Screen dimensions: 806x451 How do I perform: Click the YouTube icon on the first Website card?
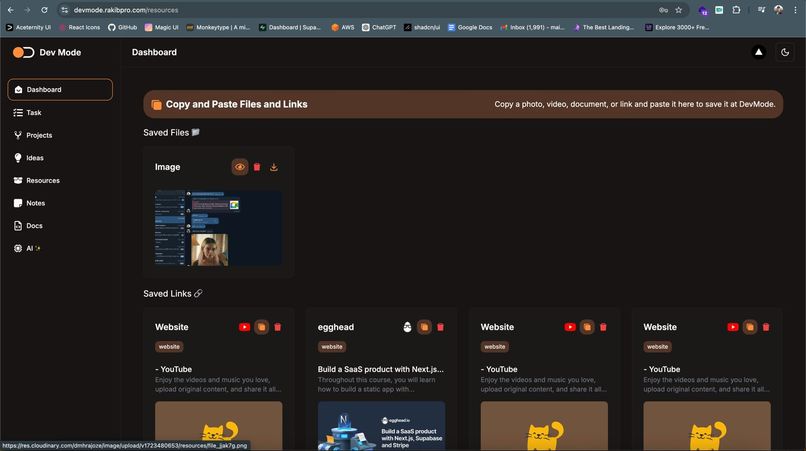pyautogui.click(x=244, y=327)
